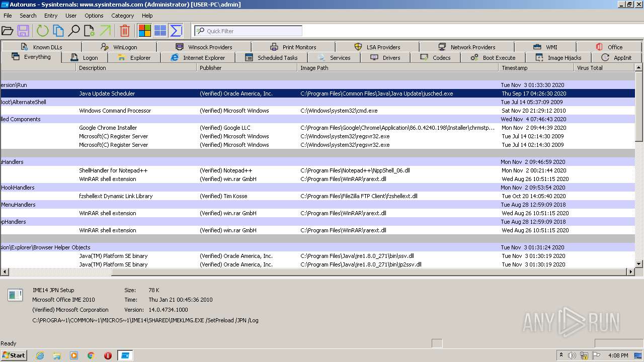Switch to the Internet Explorer tab

pyautogui.click(x=198, y=58)
